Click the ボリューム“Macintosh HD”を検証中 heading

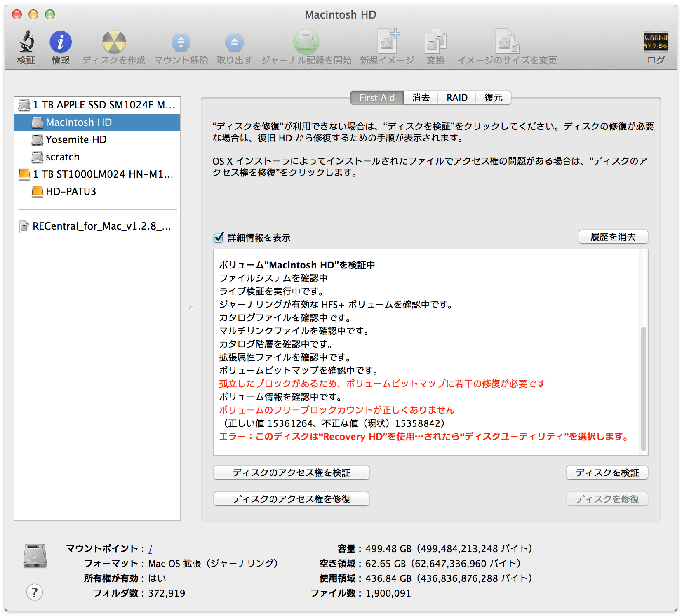[x=297, y=265]
